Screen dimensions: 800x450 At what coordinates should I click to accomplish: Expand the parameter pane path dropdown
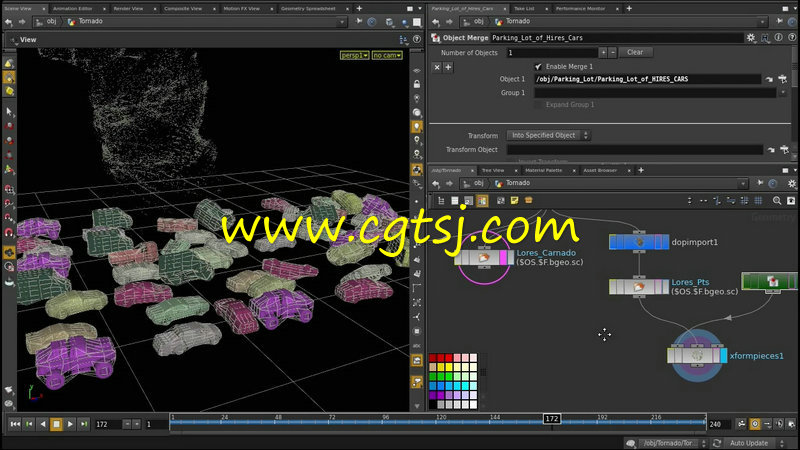(x=762, y=21)
